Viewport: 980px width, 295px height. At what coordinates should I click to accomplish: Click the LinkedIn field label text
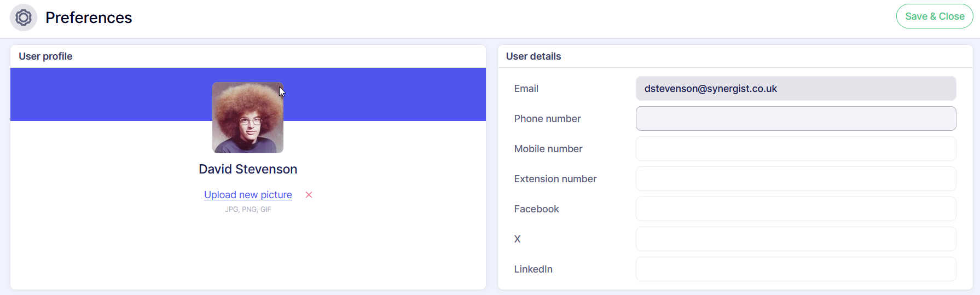point(534,269)
